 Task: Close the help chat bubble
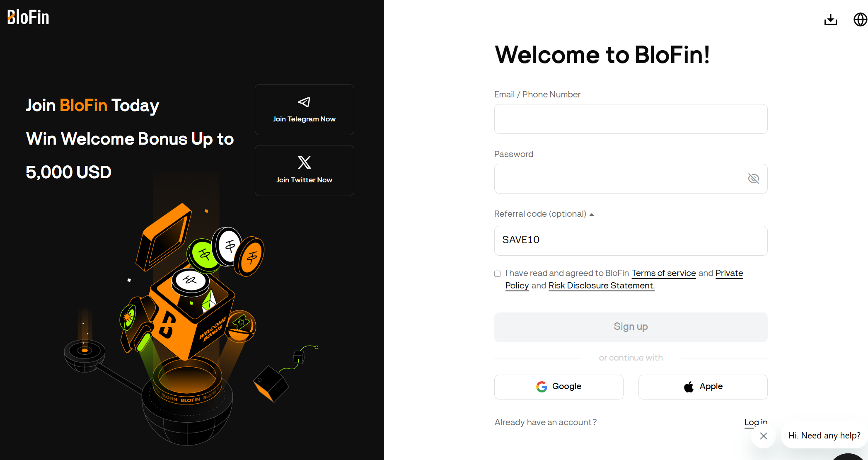[x=764, y=436]
